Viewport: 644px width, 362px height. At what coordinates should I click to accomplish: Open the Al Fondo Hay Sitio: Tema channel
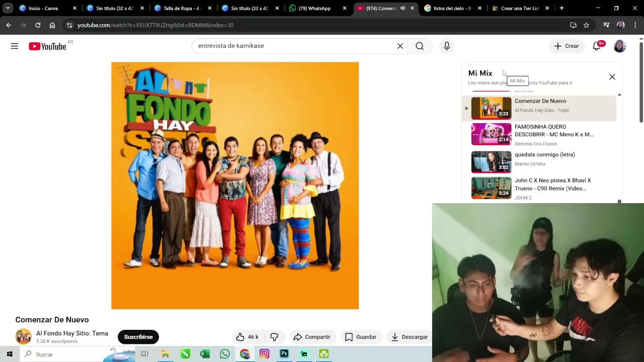click(72, 333)
